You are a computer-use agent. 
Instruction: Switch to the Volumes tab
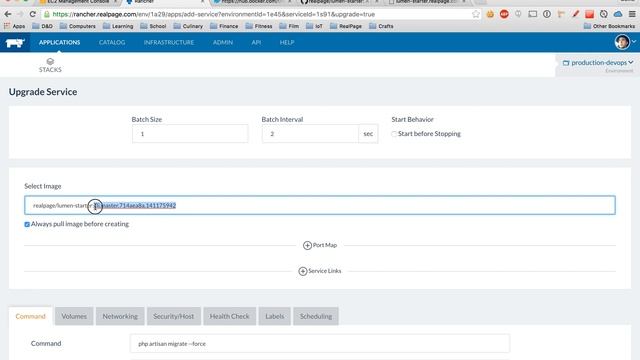74,316
